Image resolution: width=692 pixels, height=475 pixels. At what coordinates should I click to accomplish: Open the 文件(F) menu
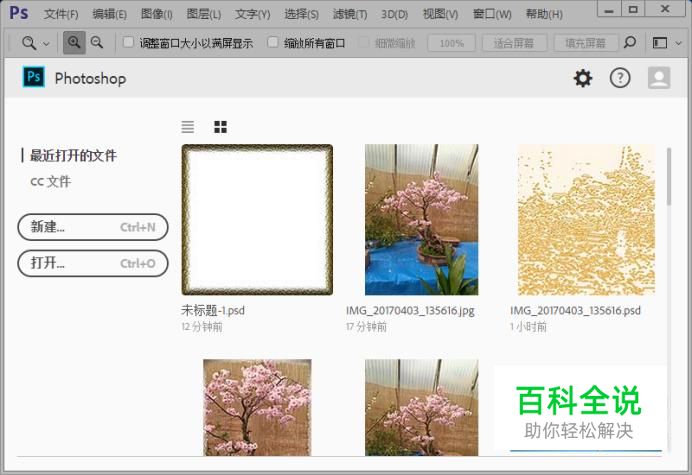tap(61, 14)
